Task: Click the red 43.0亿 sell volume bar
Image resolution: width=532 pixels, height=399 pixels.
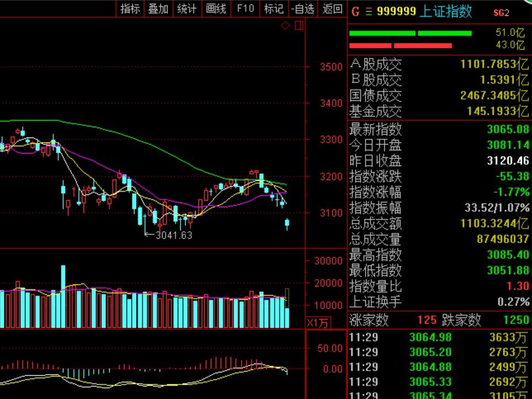Action: pyautogui.click(x=400, y=45)
